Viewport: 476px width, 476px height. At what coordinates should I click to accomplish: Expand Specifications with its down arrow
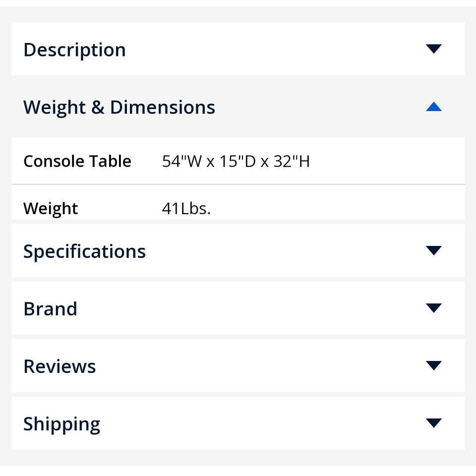pos(433,250)
